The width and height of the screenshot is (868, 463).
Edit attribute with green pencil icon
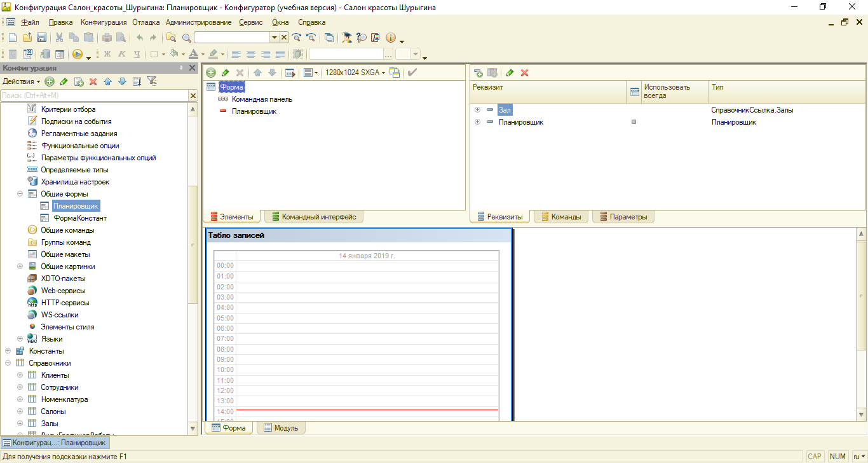tap(510, 73)
